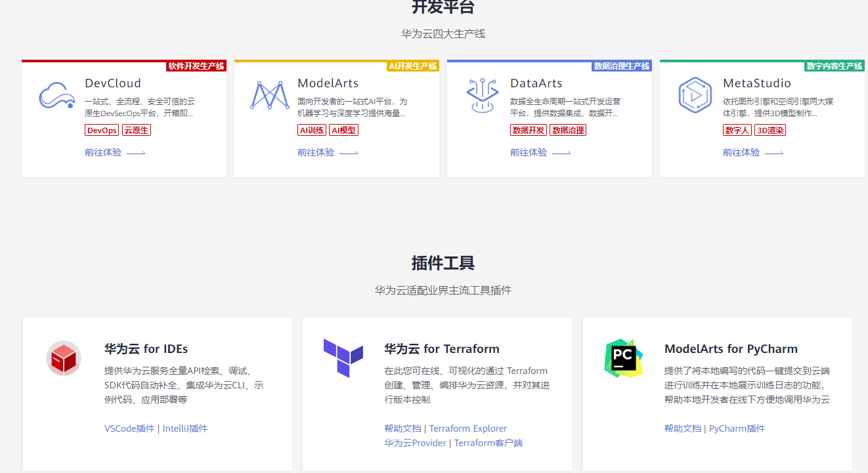The image size is (868, 473).
Task: Click the 数据治理生产线 corner label
Action: [x=622, y=66]
